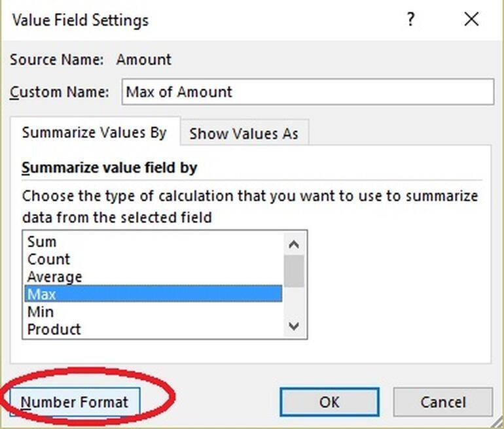
Task: Select Sum in the calculation list
Action: coord(42,242)
